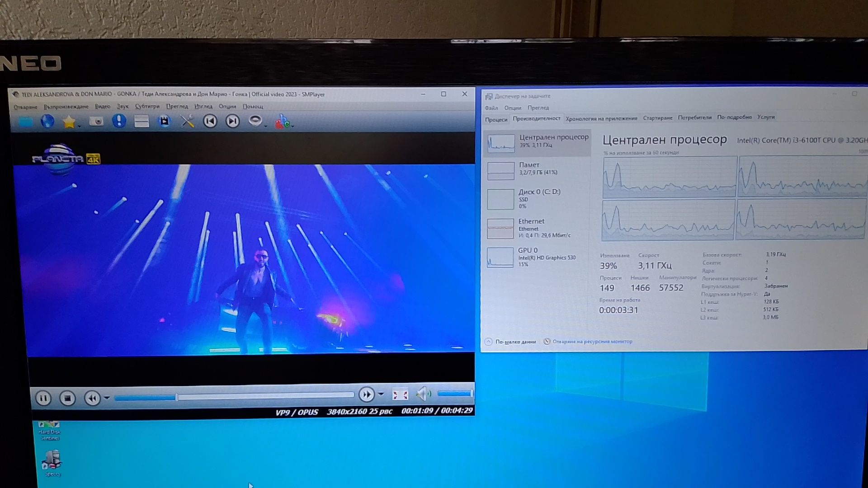Open Файл menu in Task Manager
This screenshot has height=488, width=868.
tap(491, 108)
